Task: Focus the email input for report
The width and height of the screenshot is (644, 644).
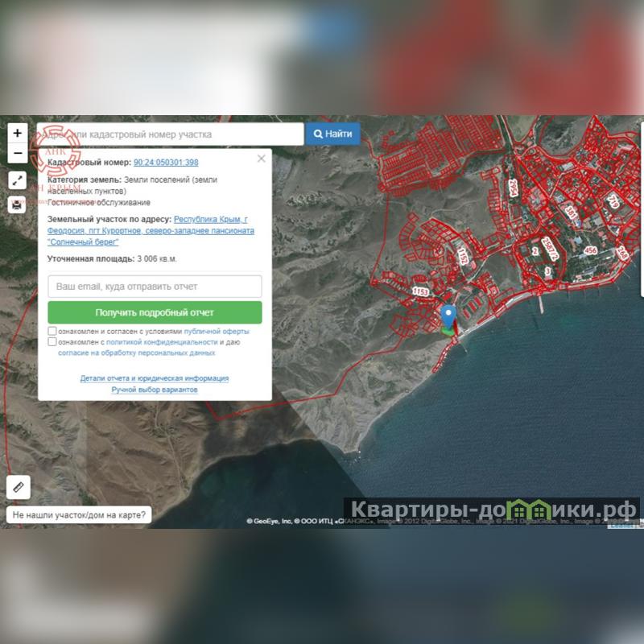Action: pyautogui.click(x=155, y=287)
